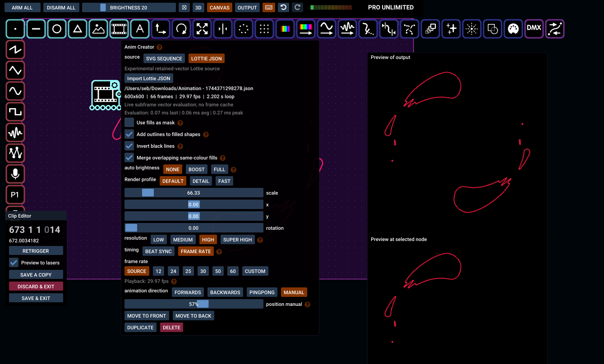Select the rainbow colour effect icon
Screen dimensions: 604x364
tap(285, 29)
